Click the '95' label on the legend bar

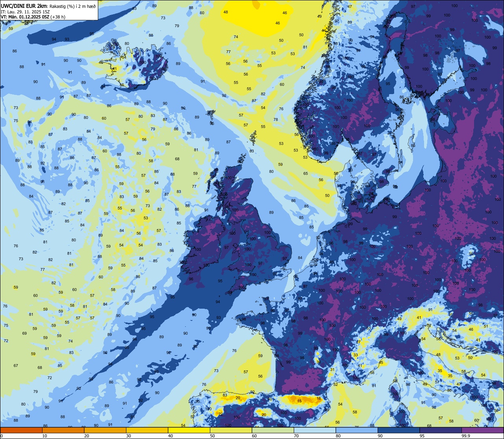click(x=422, y=436)
